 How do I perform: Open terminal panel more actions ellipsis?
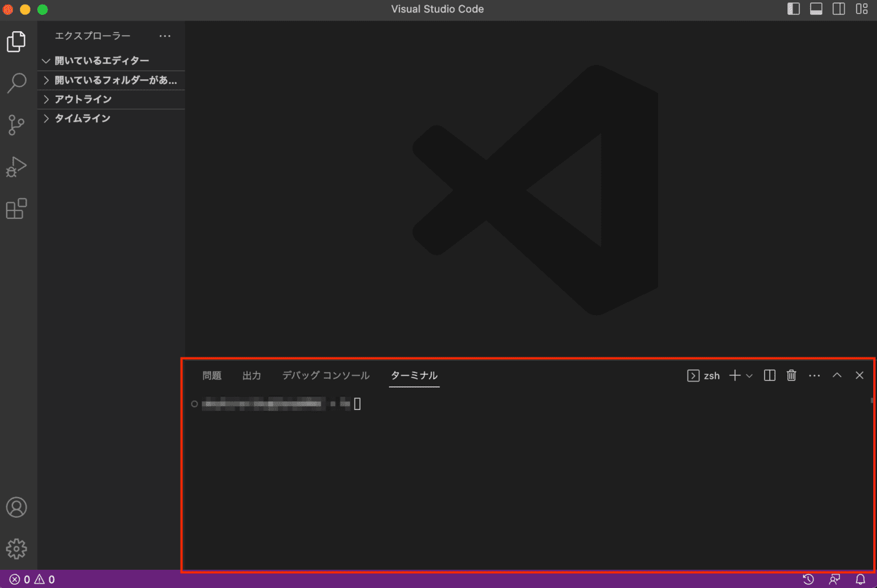[815, 376]
